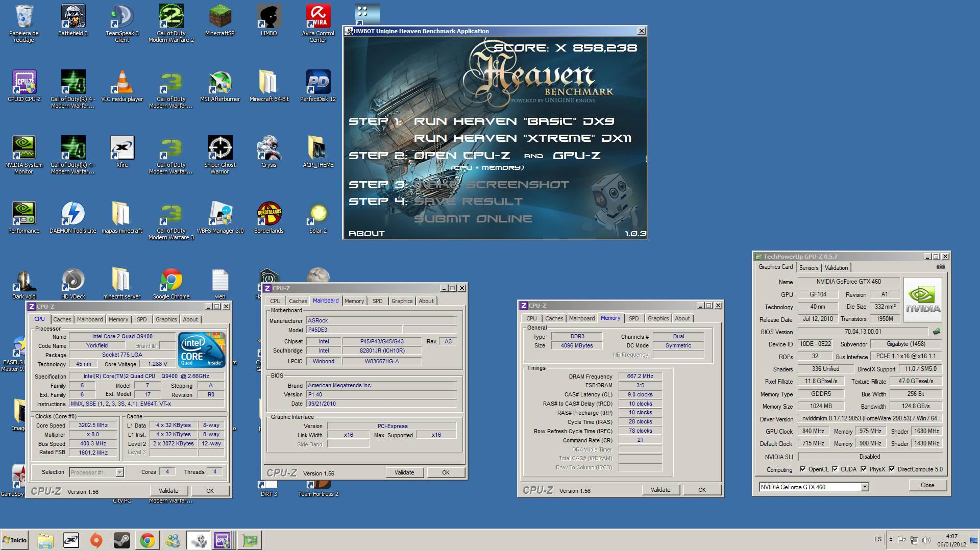This screenshot has height=551, width=980.
Task: Launch WBFS Manager 3.0 icon
Action: tap(220, 217)
